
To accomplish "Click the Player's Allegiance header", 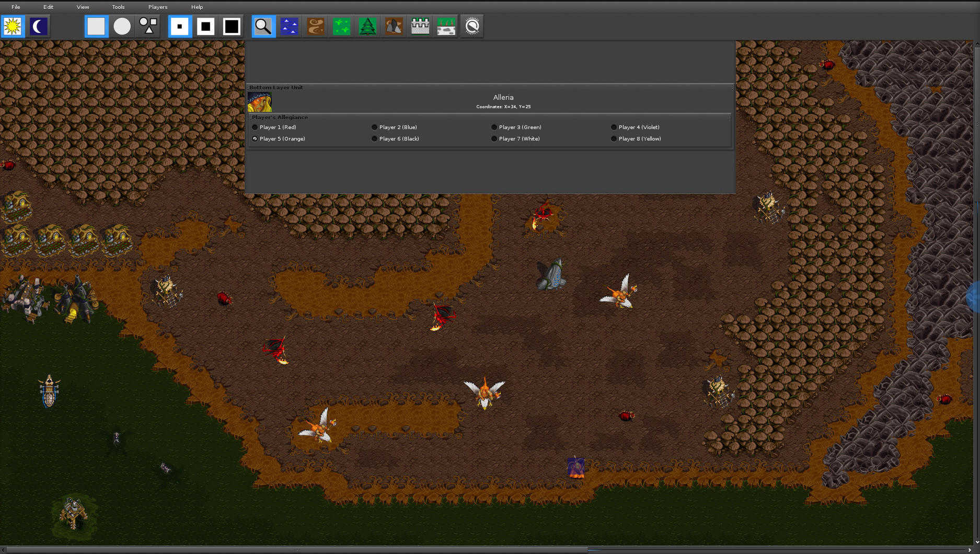I will (x=280, y=117).
